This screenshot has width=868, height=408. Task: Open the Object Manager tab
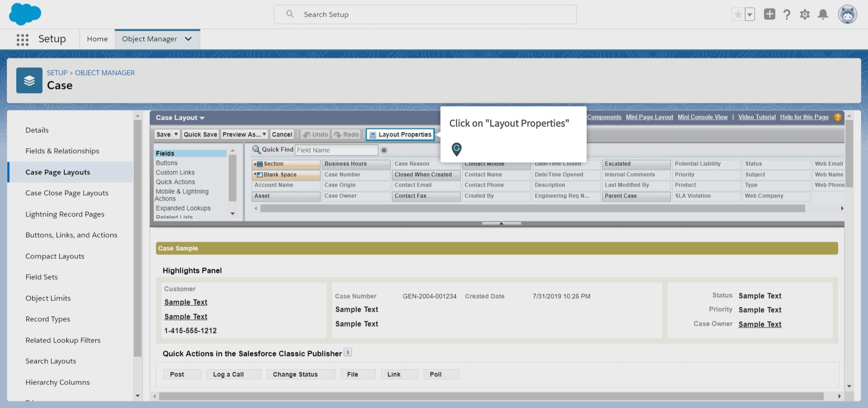pyautogui.click(x=150, y=39)
